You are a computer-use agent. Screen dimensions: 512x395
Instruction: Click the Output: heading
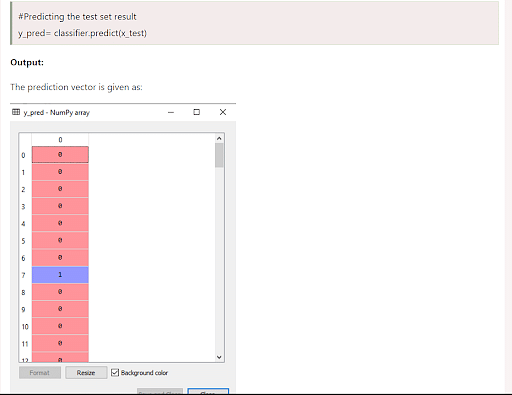point(27,62)
